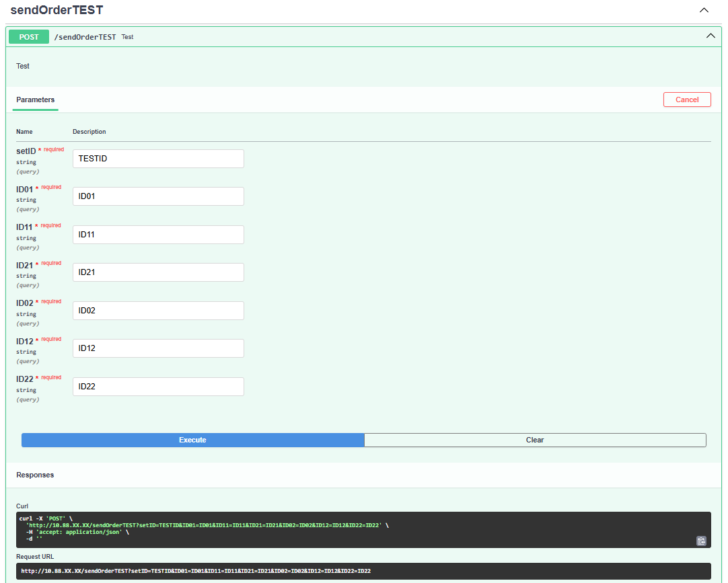Click the green POST method badge
The height and width of the screenshot is (583, 728).
coord(29,37)
